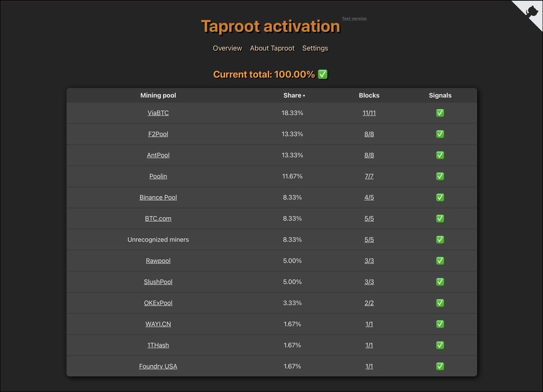Click the green checkmark in Poolin row
Screen dimensions: 543x392
(440, 176)
